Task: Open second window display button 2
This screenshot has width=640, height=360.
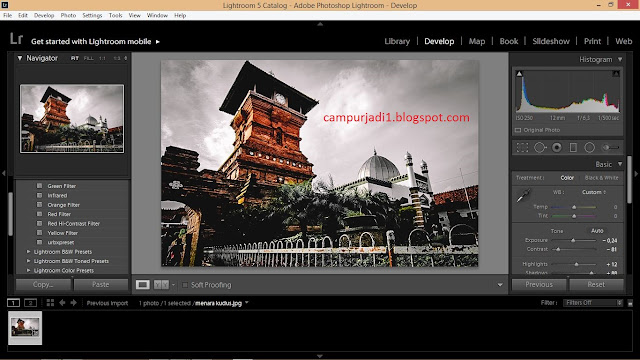Action: click(x=30, y=302)
